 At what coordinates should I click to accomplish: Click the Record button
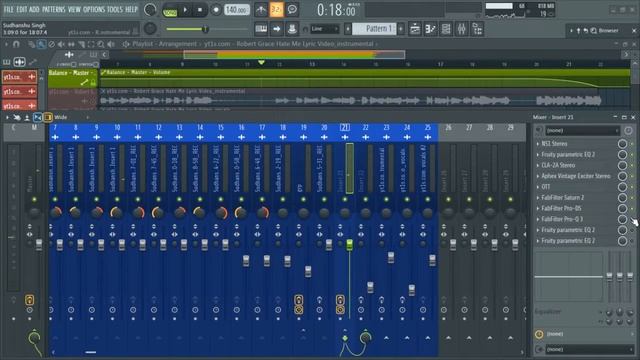click(216, 10)
